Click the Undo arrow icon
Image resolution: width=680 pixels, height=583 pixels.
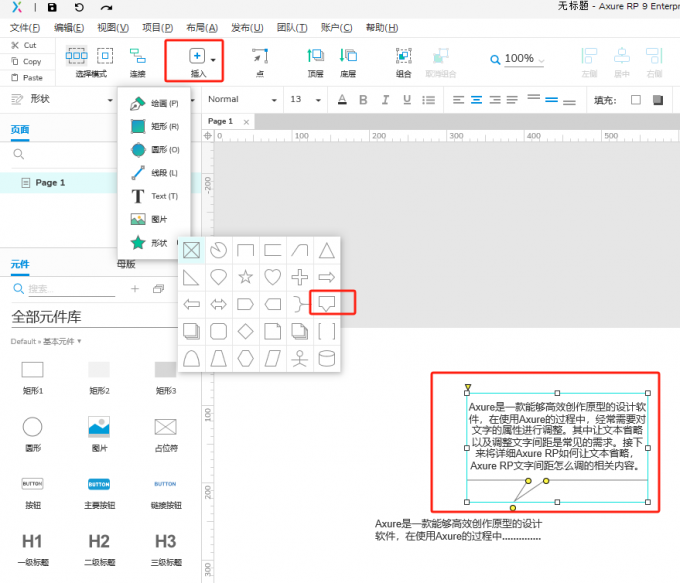pos(79,7)
